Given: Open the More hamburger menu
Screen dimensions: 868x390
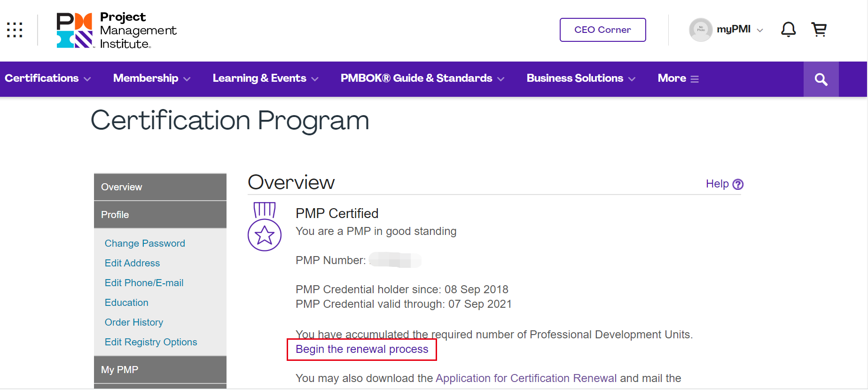Looking at the screenshot, I should [678, 78].
